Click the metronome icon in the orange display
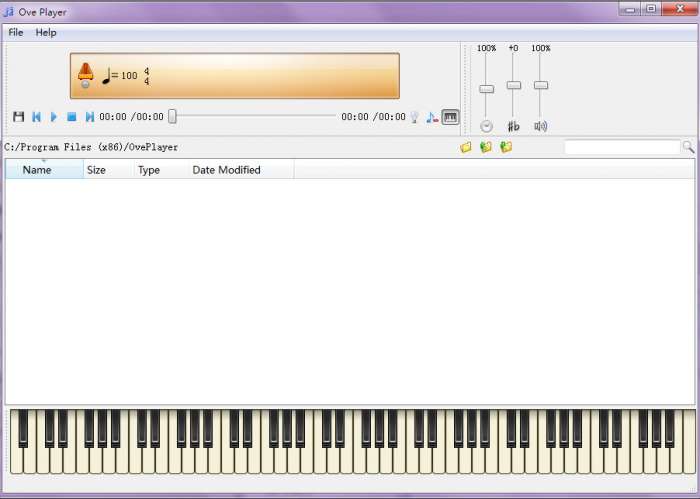 click(85, 75)
